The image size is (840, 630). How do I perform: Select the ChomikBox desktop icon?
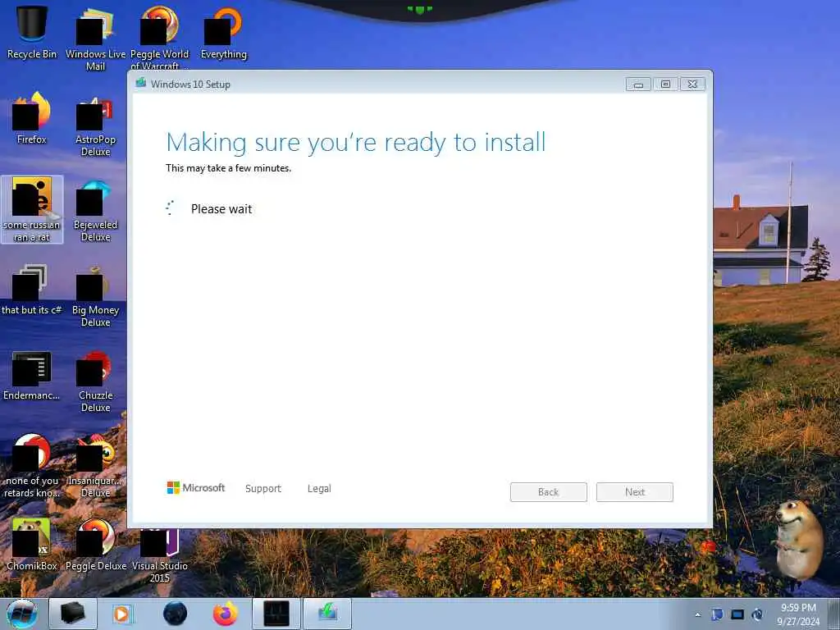click(x=32, y=545)
